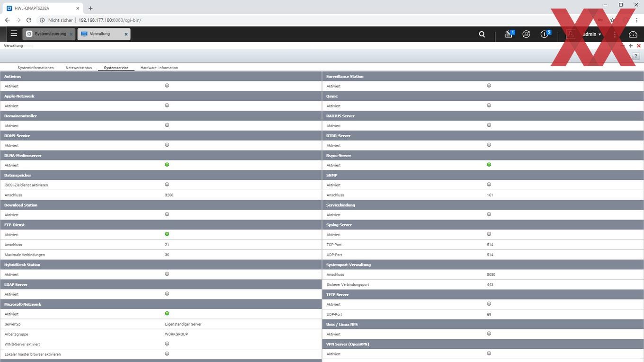Click Antivirus Aktiviert status indicator
This screenshot has width=644, height=362.
point(167,86)
